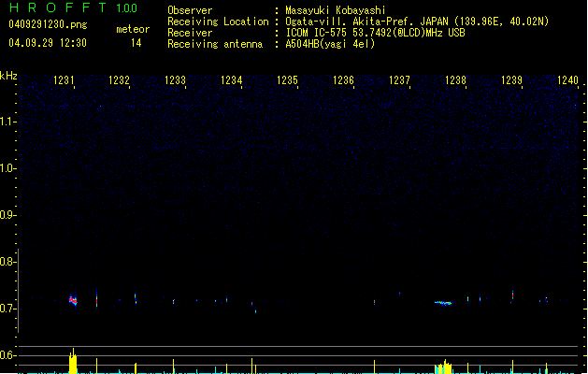The image size is (588, 374).
Task: Click the yellow intensity cluster under 1238
Action: pyautogui.click(x=443, y=367)
